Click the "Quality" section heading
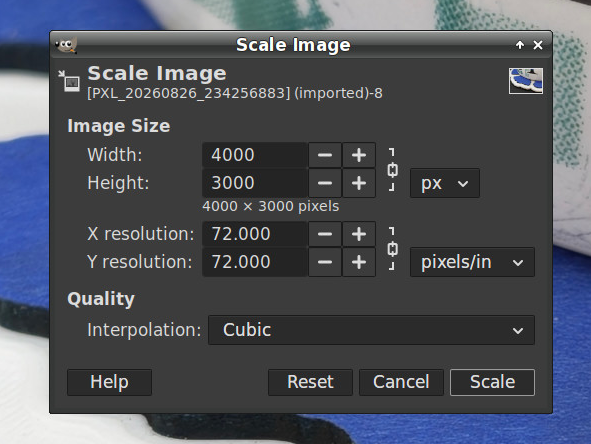The image size is (591, 444). 101,299
